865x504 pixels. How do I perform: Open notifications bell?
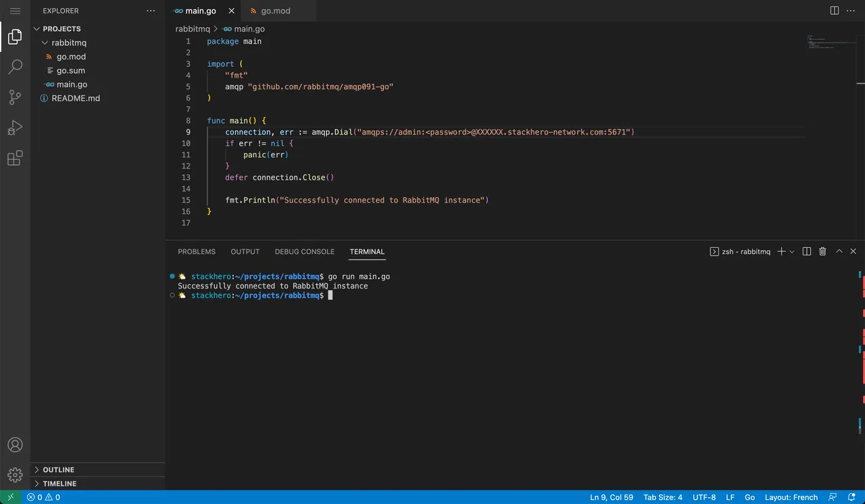point(851,497)
